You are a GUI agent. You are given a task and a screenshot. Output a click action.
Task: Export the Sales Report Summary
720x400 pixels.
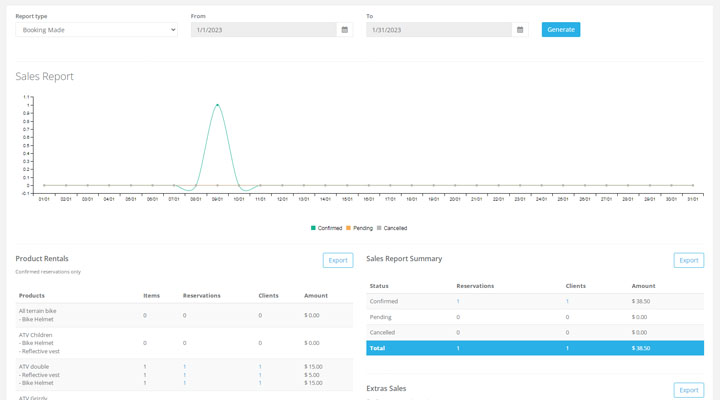pos(689,260)
